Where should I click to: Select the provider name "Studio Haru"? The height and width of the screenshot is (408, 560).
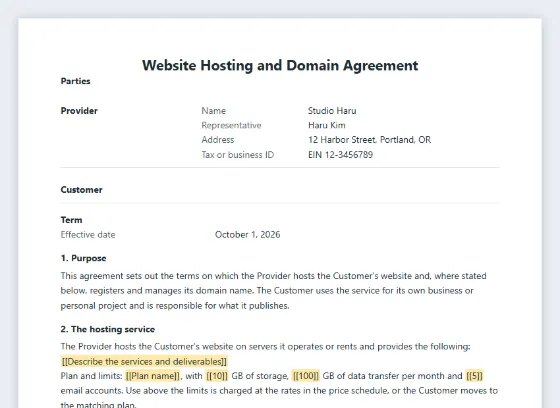332,111
